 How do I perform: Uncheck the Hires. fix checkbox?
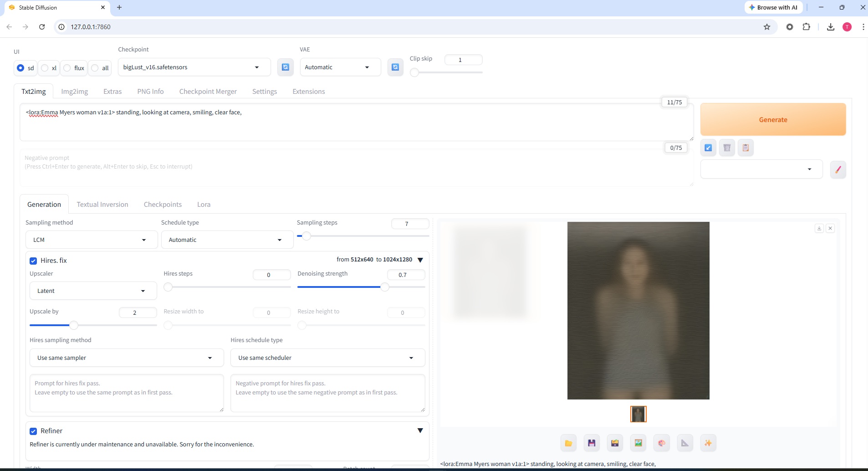pos(33,261)
